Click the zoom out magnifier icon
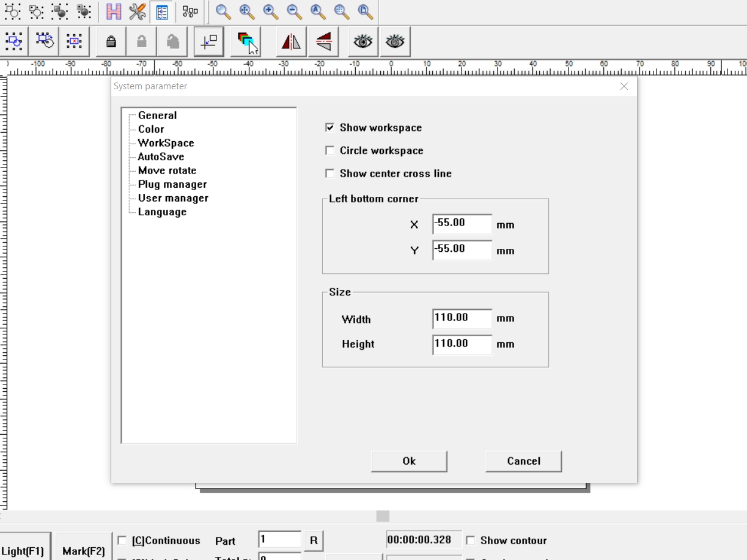 tap(294, 12)
